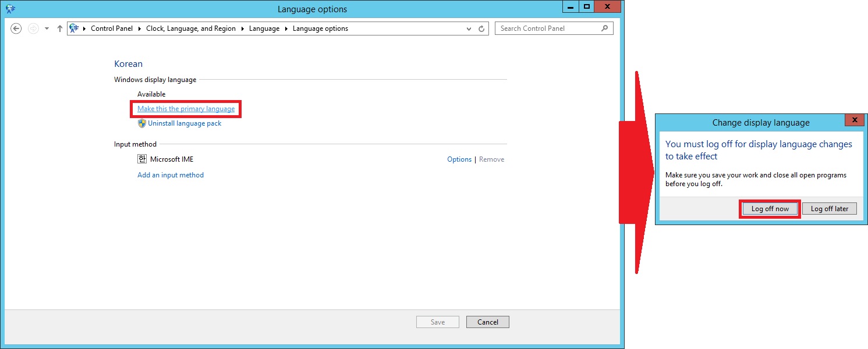Click Language options breadcrumb

coord(320,29)
